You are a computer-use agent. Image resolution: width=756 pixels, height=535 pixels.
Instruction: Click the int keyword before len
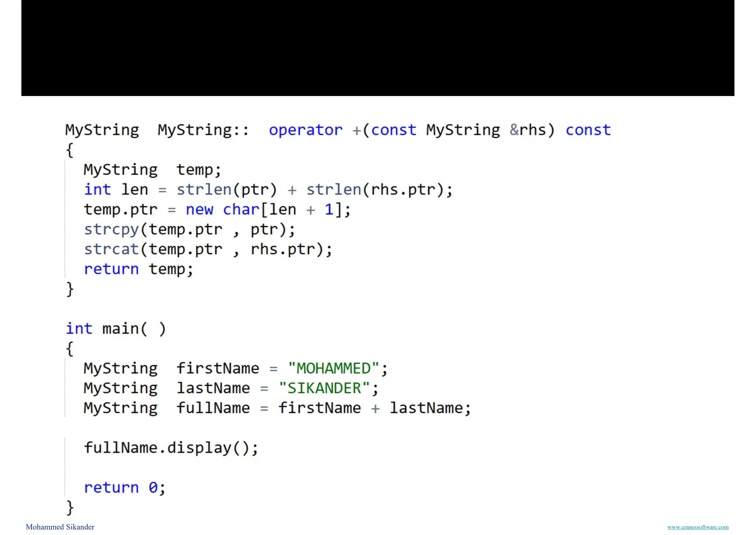coord(97,190)
